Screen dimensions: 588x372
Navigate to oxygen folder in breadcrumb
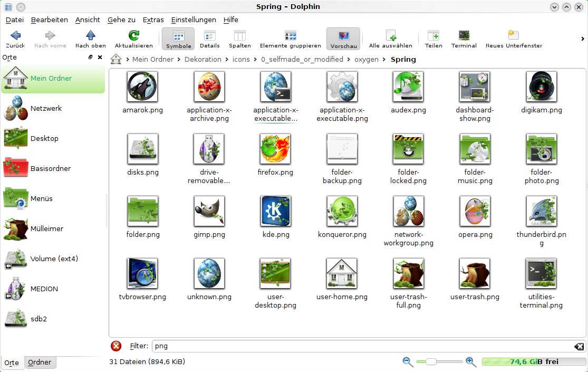coord(367,59)
